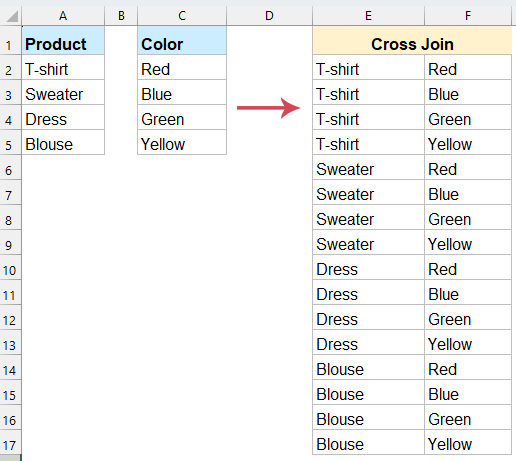Select Green cell in column C

tap(182, 117)
